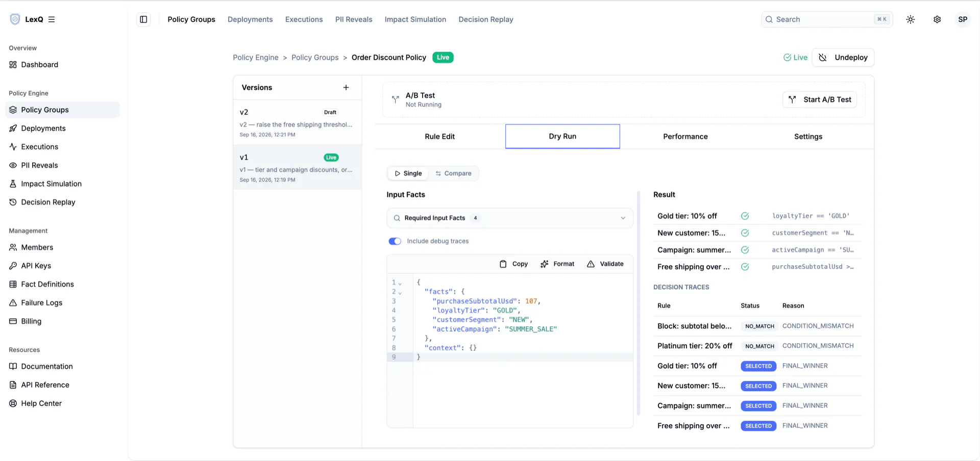
Task: Click the Executions activity icon
Action: (x=13, y=147)
